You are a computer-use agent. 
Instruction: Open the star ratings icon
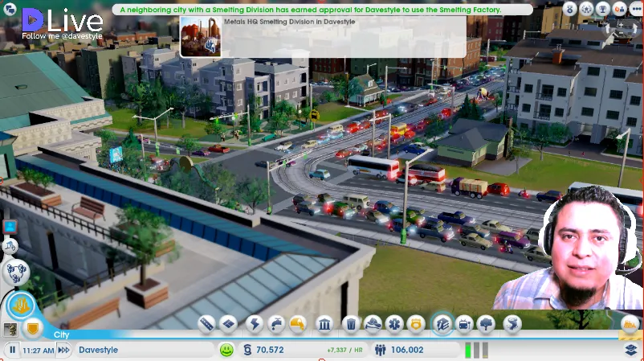pos(586,9)
